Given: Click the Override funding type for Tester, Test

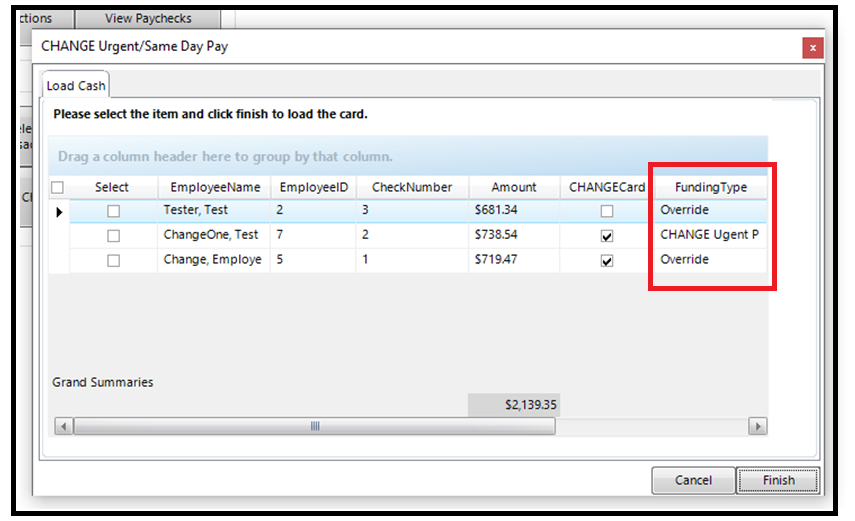Looking at the screenshot, I should 711,211.
